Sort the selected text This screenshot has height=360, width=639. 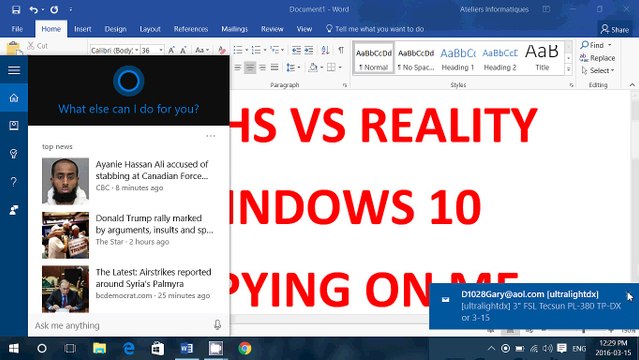coord(325,50)
